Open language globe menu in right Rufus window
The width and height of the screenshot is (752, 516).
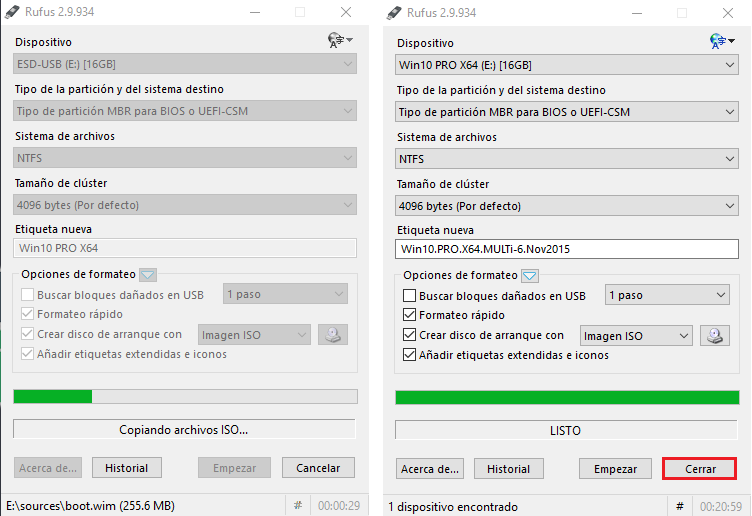point(721,41)
